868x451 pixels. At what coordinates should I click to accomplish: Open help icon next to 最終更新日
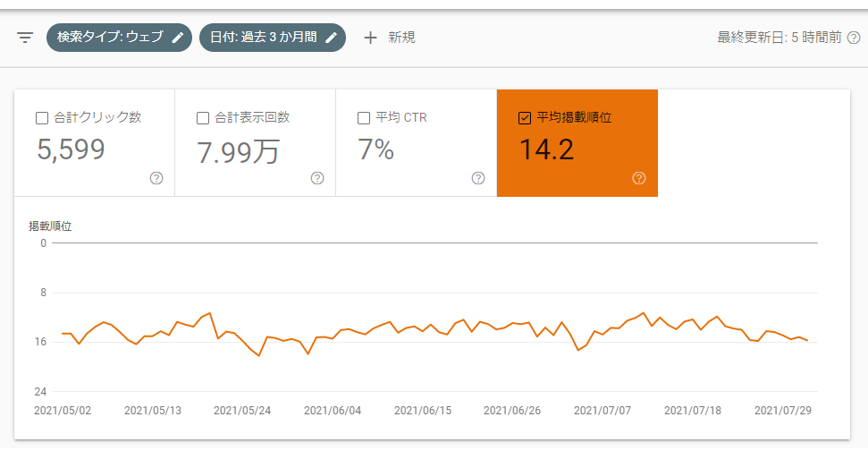point(855,38)
